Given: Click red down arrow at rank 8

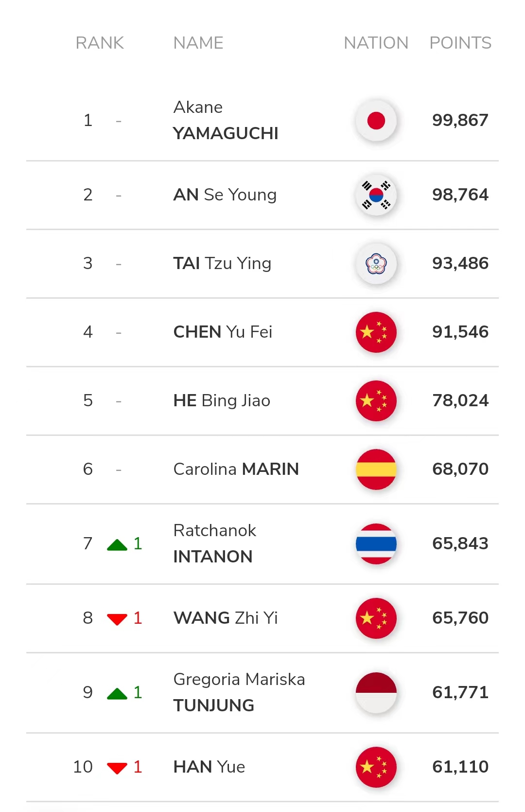Looking at the screenshot, I should click(x=117, y=619).
